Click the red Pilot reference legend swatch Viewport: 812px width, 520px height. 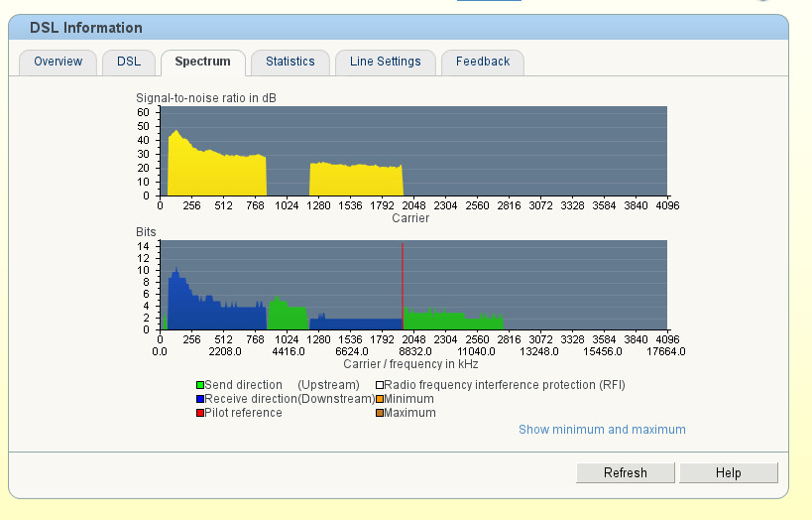[200, 413]
